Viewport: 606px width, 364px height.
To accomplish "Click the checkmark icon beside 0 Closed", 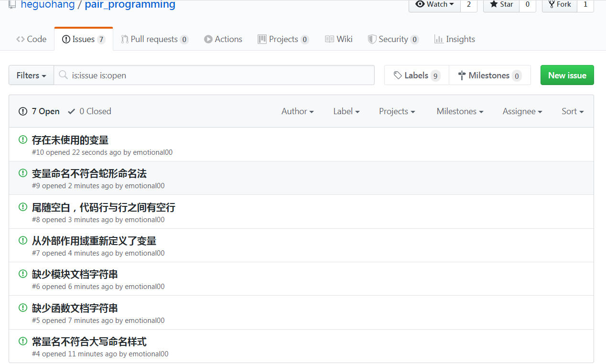I will point(72,111).
